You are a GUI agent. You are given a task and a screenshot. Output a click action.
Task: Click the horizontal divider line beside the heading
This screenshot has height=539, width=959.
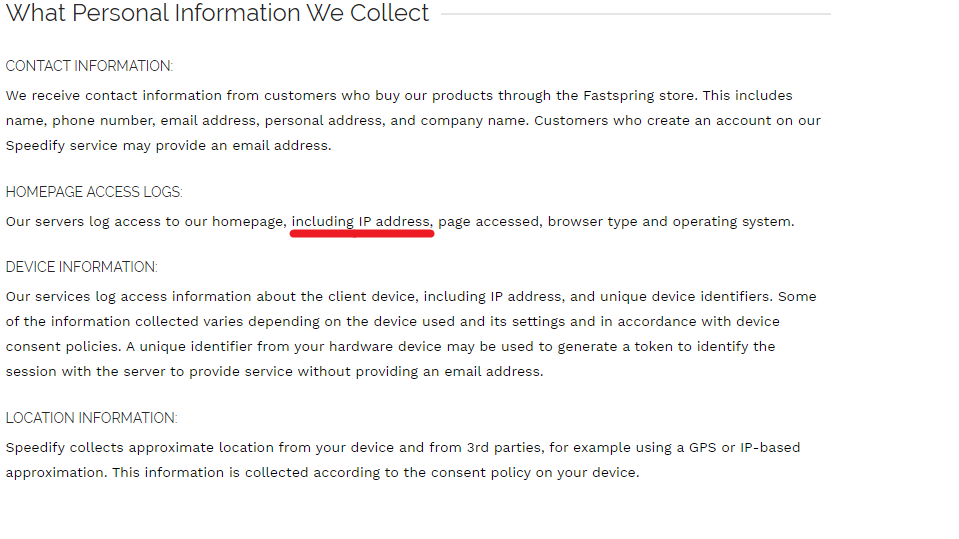point(635,14)
